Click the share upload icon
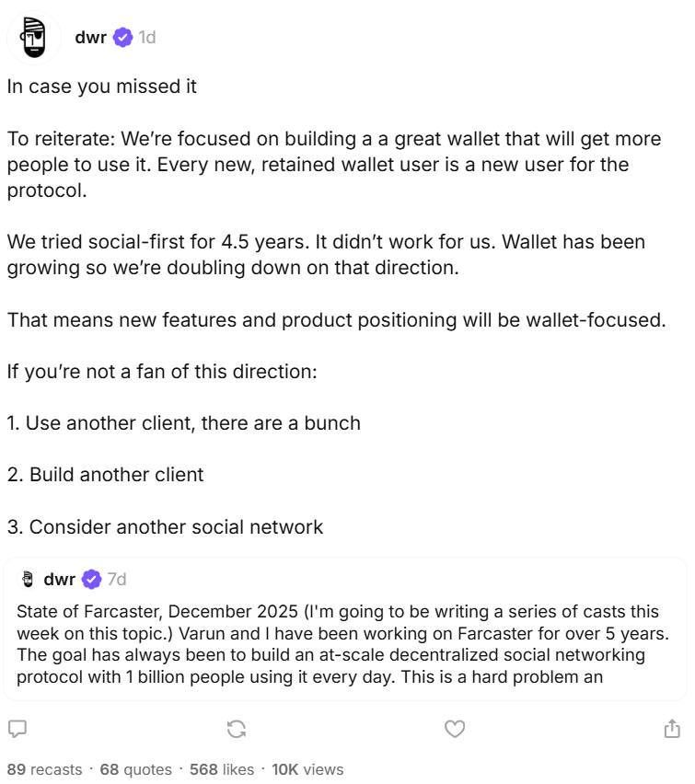Screen dimensions: 695x784 point(672,729)
